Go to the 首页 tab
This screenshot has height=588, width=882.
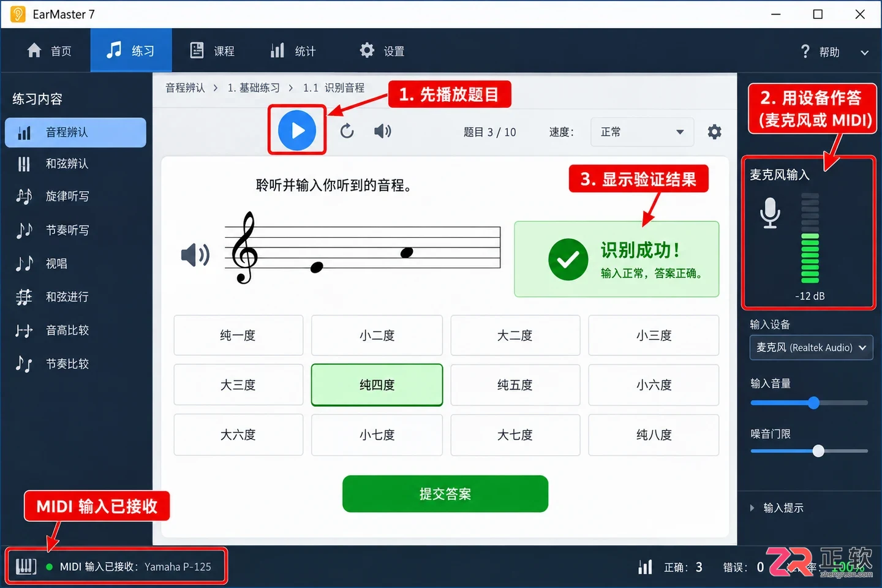click(49, 51)
